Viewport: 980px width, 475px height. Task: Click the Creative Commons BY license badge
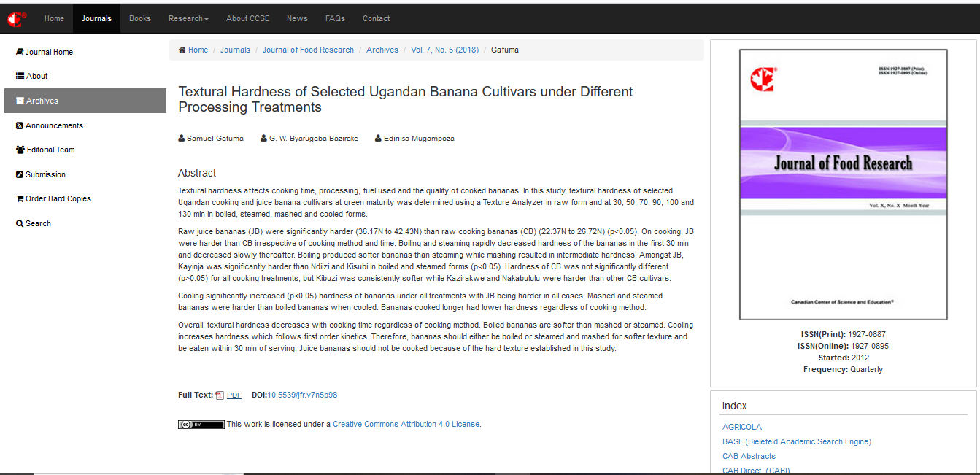pos(201,424)
